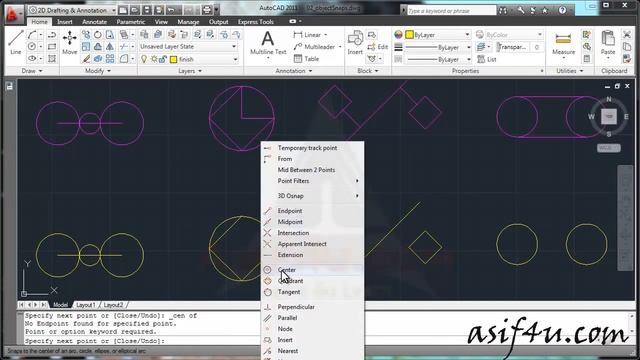The image size is (640, 360).
Task: Select the Array tool in the Modify panel
Action: coord(110,59)
